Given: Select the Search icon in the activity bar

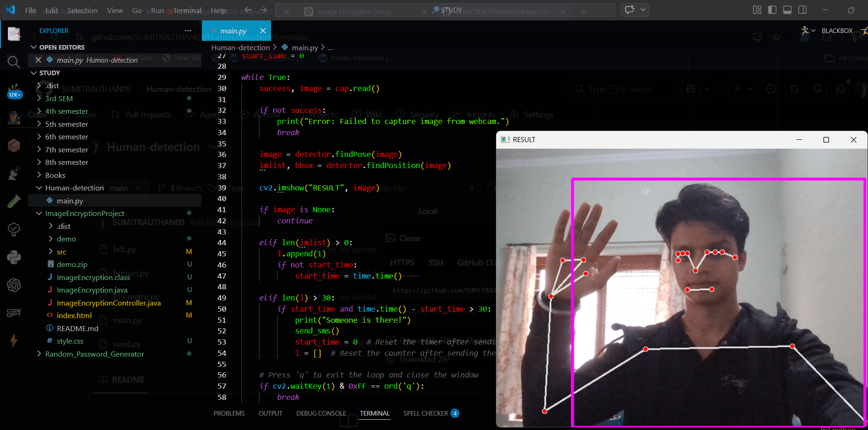Looking at the screenshot, I should 13,61.
